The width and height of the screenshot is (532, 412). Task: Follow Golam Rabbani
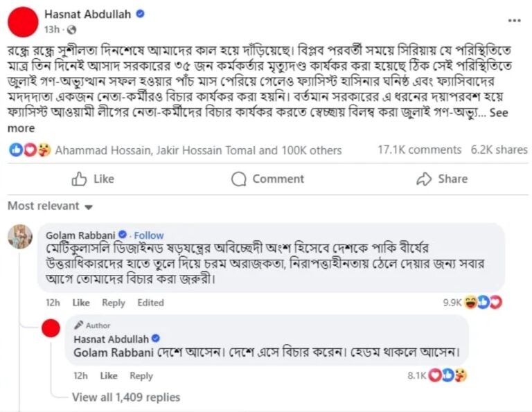pyautogui.click(x=149, y=235)
